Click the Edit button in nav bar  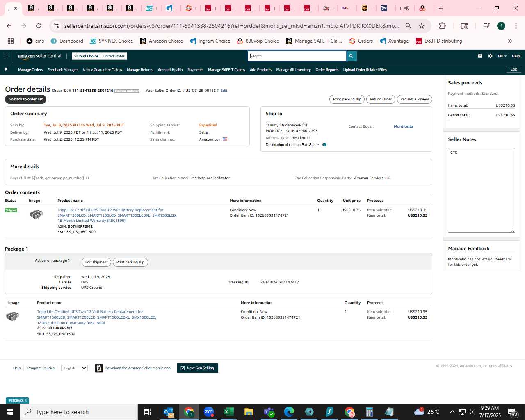(514, 69)
